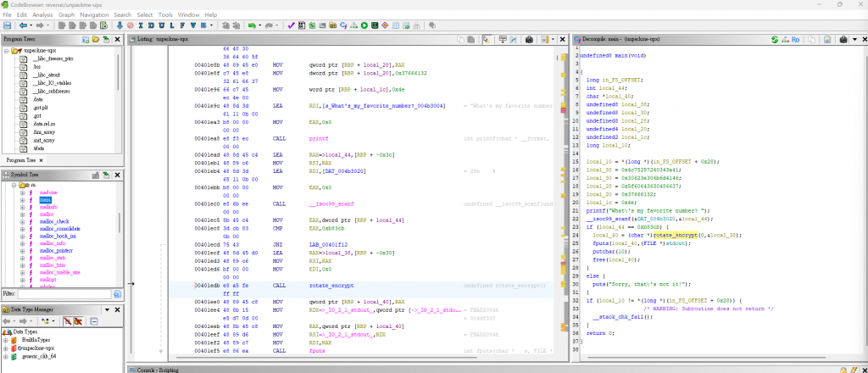Click Navigate down blue arrow icon
Image resolution: width=868 pixels, height=373 pixels.
[x=118, y=25]
